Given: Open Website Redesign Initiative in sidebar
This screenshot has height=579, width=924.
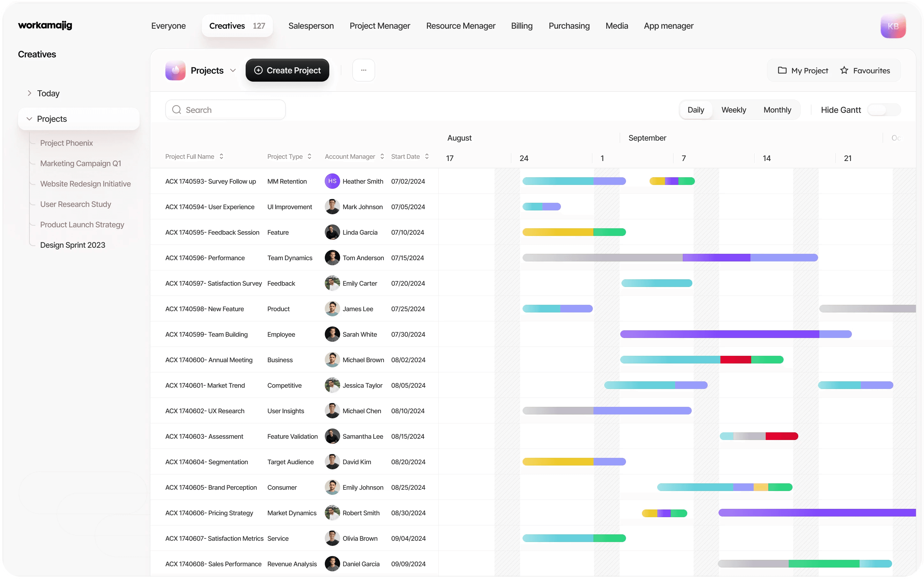Looking at the screenshot, I should coord(85,184).
